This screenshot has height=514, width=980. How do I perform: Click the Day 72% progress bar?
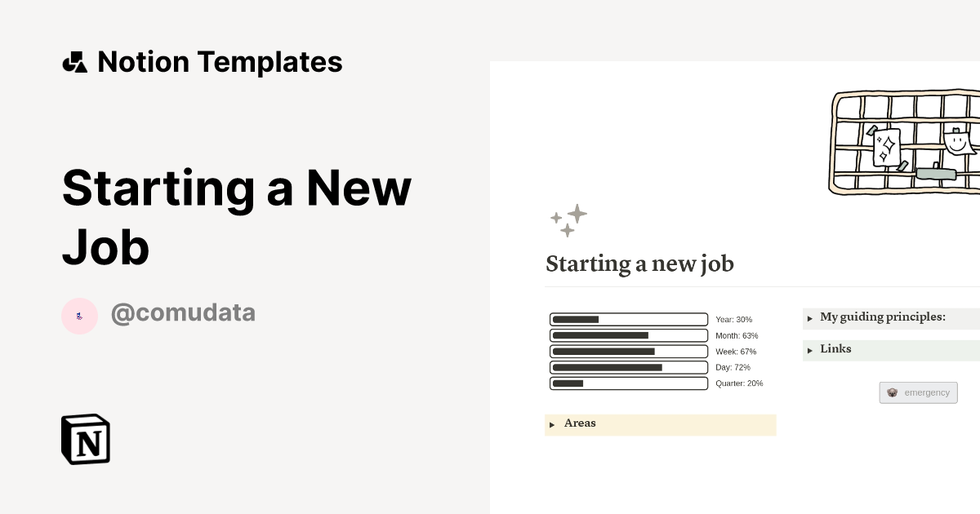(x=629, y=367)
